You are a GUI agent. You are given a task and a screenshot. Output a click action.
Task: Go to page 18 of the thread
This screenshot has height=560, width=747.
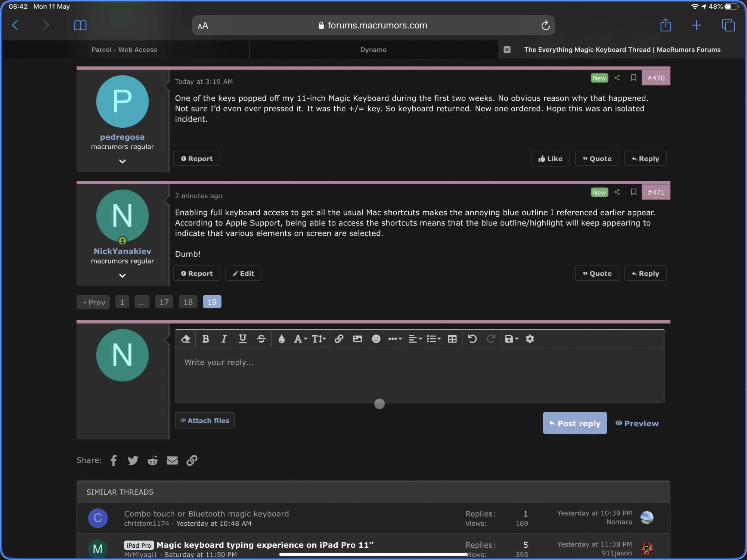pos(188,302)
